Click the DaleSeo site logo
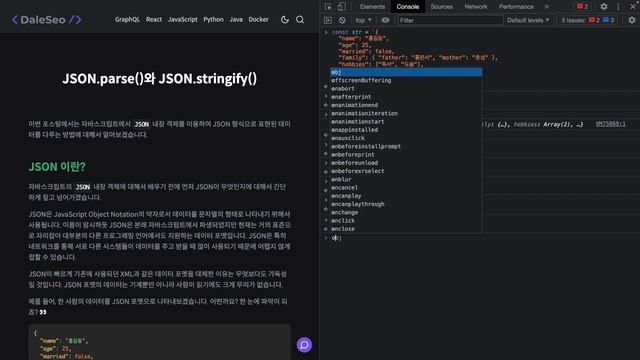Viewport: 640px width, 360px height. 47,20
